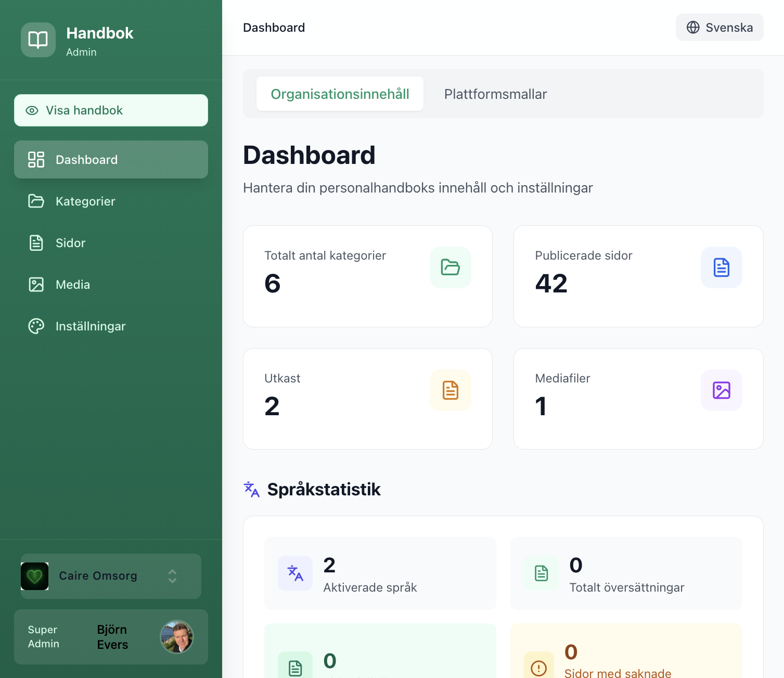The image size is (784, 678).
Task: Click Björn Evers profile avatar
Action: point(176,637)
